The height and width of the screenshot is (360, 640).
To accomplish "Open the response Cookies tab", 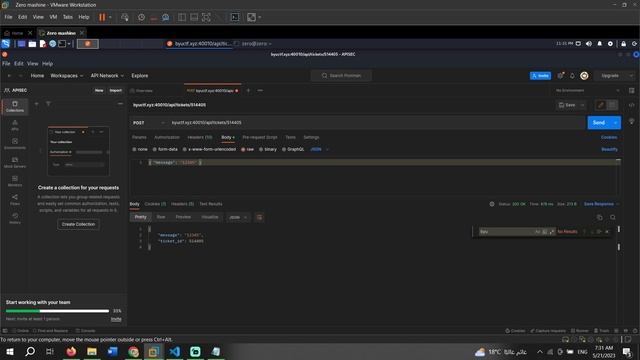I will point(155,204).
